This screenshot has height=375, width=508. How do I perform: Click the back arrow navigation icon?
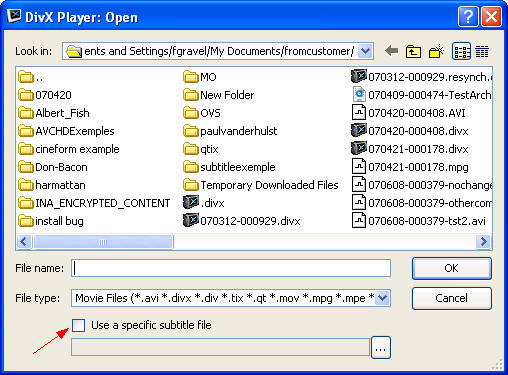pyautogui.click(x=391, y=51)
